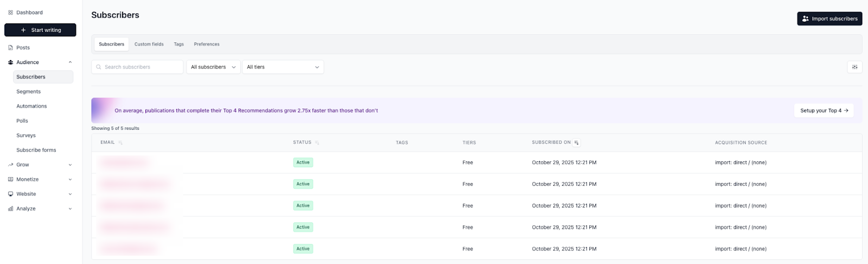The image size is (868, 264).
Task: Click the Dashboard grid icon
Action: pyautogui.click(x=10, y=12)
